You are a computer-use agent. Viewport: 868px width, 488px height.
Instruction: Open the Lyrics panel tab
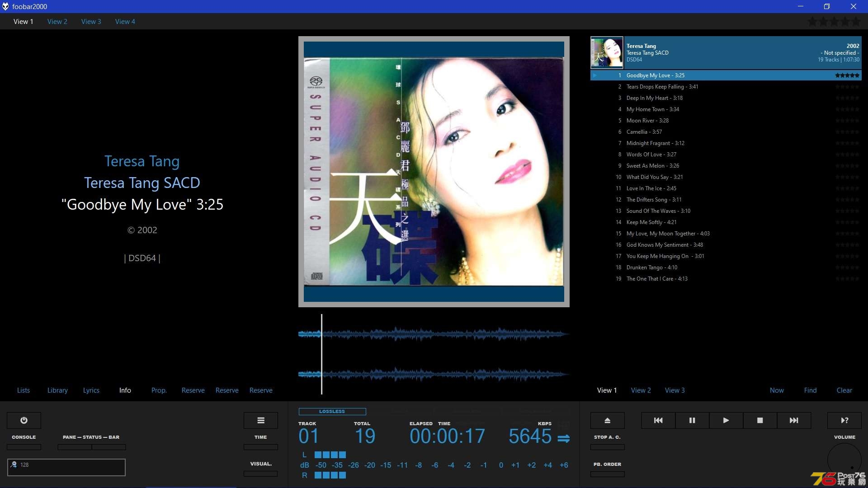pyautogui.click(x=91, y=390)
